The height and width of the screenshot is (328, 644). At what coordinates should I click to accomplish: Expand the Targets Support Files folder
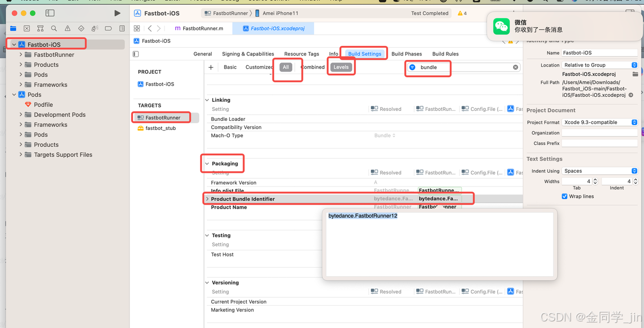(21, 155)
